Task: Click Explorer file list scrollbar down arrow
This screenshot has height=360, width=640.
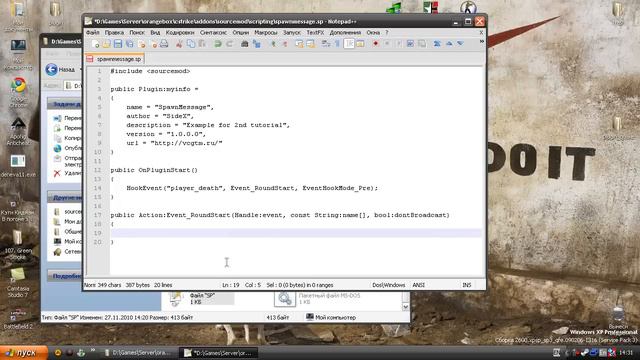Action: tap(406, 307)
